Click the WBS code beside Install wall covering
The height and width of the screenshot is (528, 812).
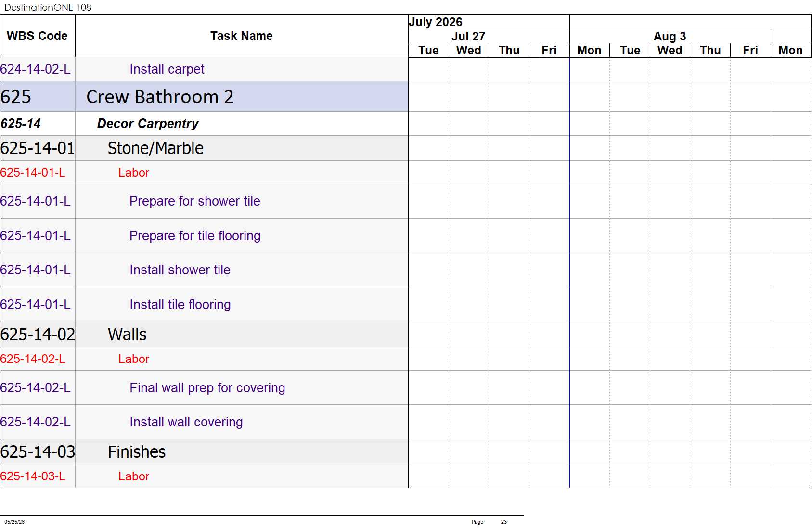pos(36,422)
